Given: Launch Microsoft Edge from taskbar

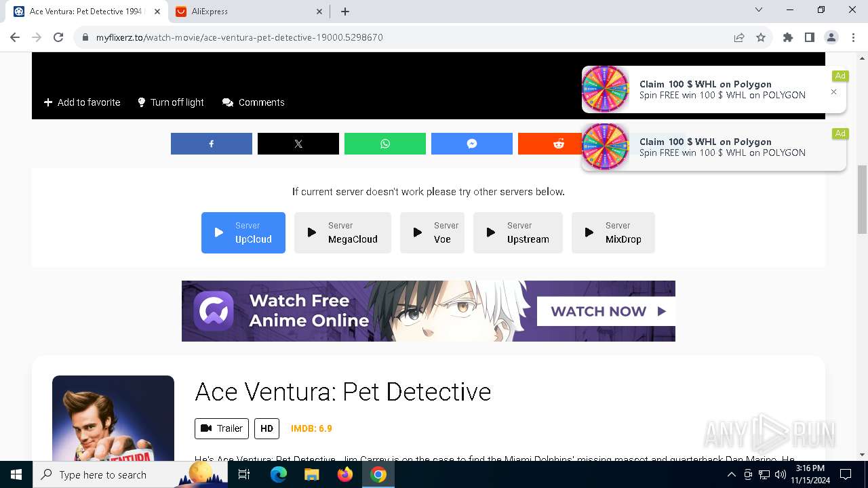Looking at the screenshot, I should pos(279,474).
